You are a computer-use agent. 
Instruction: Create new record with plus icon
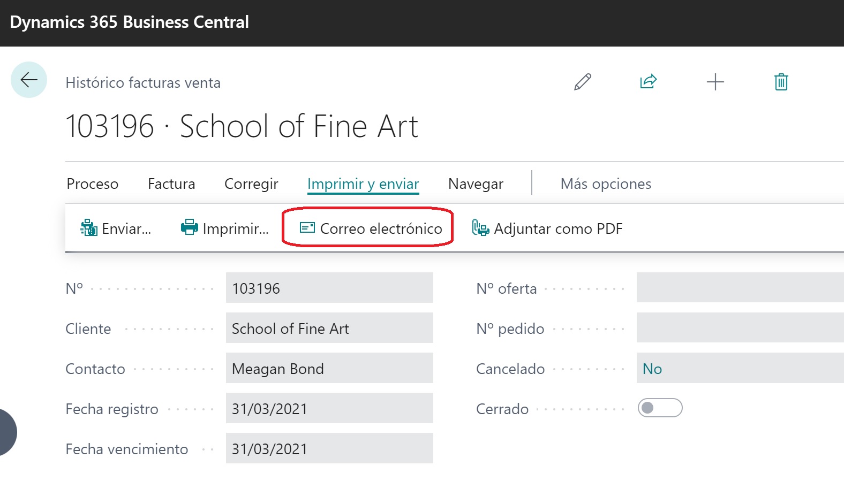pyautogui.click(x=715, y=82)
